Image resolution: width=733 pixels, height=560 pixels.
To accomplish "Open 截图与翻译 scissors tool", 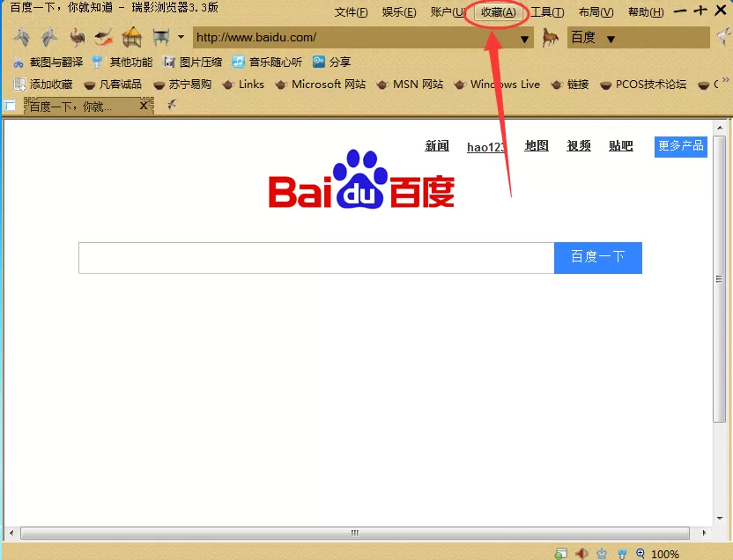I will 48,63.
